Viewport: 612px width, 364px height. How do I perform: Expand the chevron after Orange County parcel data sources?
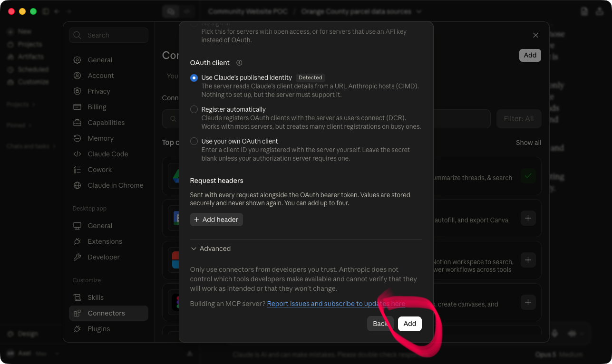coord(419,11)
